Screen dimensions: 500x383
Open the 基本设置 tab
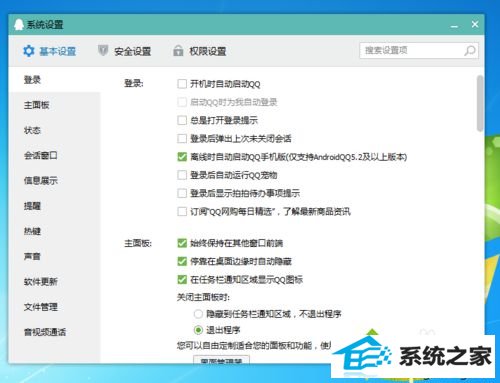point(49,51)
